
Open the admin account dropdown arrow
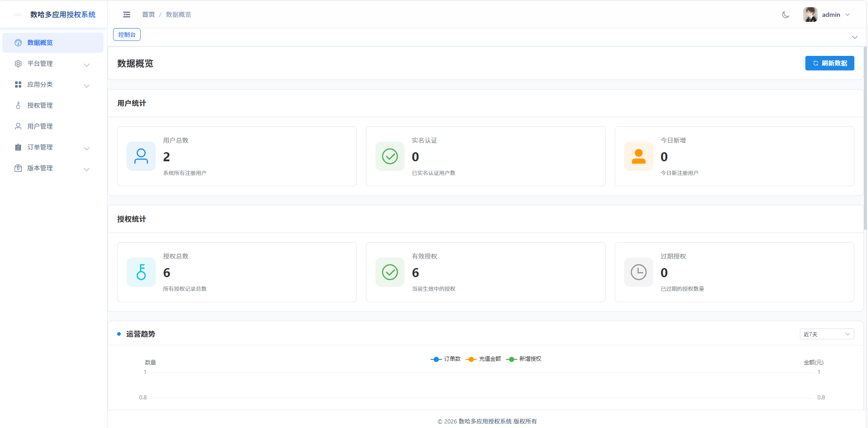(x=848, y=15)
